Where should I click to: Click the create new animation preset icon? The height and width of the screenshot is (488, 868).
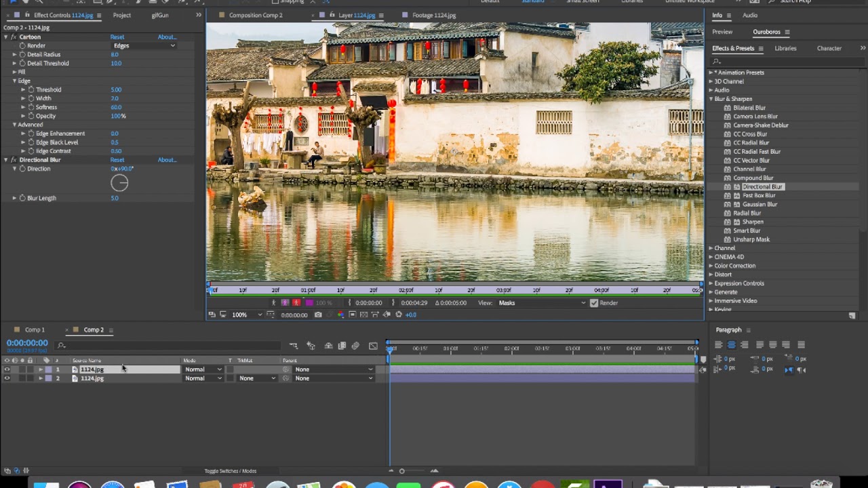tap(852, 316)
